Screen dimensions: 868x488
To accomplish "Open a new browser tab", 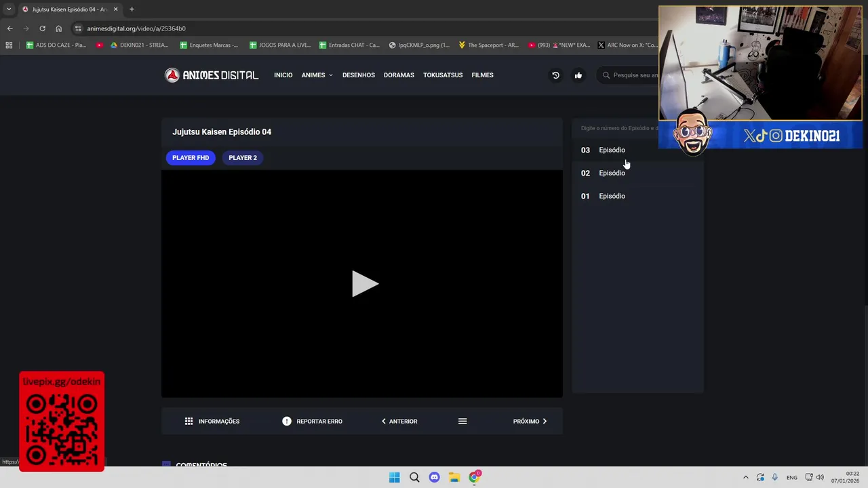I will pos(132,9).
